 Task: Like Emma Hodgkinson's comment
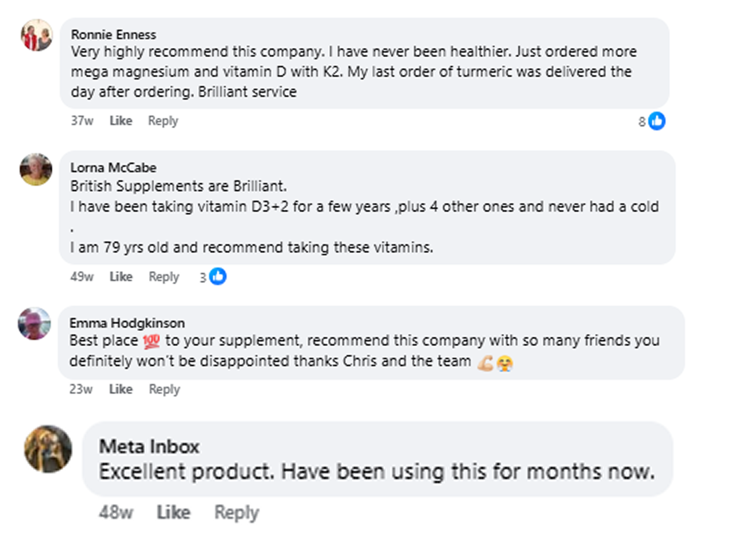click(121, 389)
